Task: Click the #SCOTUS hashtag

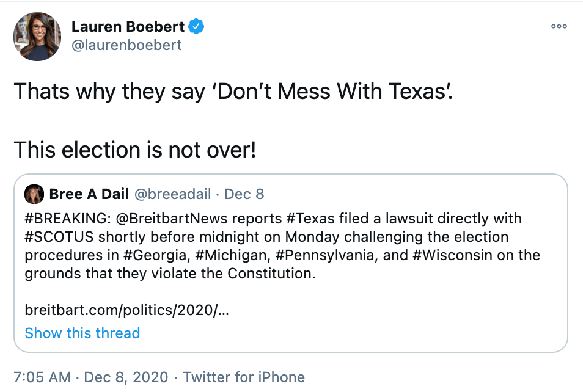Action: point(56,236)
